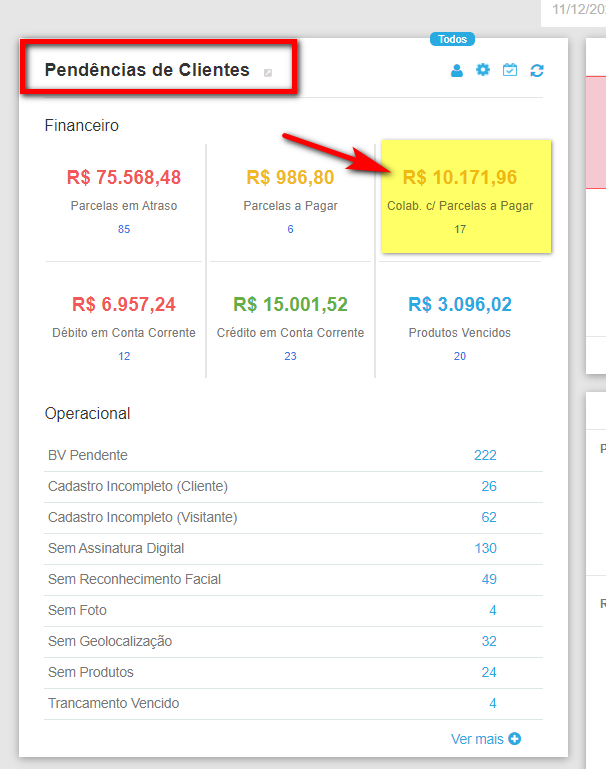
Task: Click Produtos Vencidos count 20
Action: coord(460,356)
